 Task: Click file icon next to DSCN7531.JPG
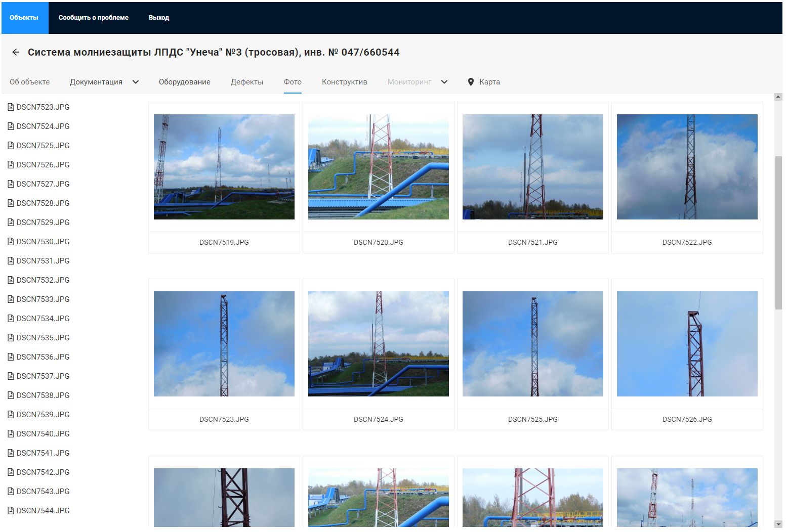click(x=11, y=261)
